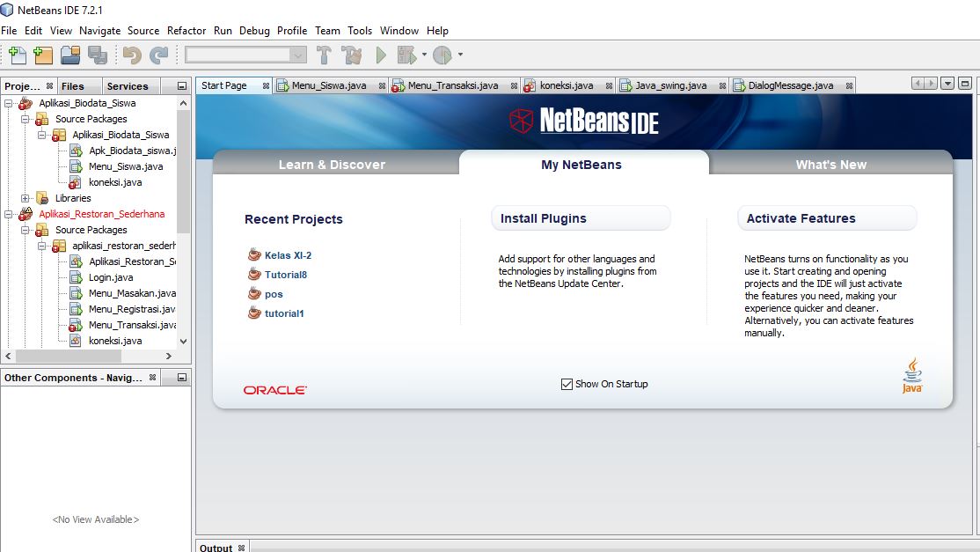This screenshot has height=552, width=980.
Task: Close the Projects panel tab
Action: click(50, 85)
